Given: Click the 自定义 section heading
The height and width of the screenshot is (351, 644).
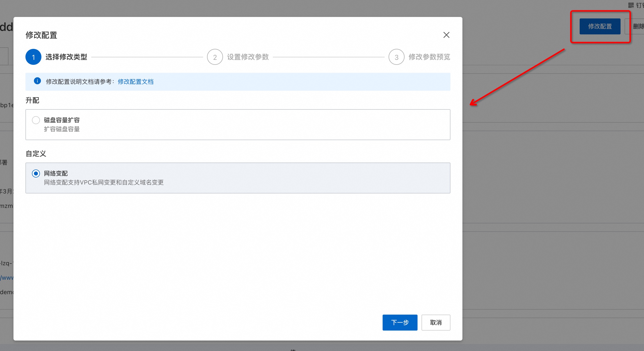Looking at the screenshot, I should (36, 154).
